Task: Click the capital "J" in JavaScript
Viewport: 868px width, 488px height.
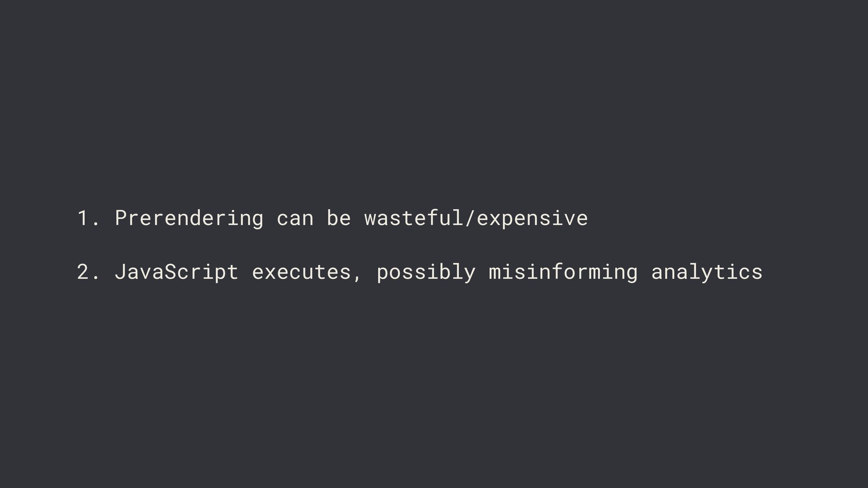Action: tap(120, 272)
